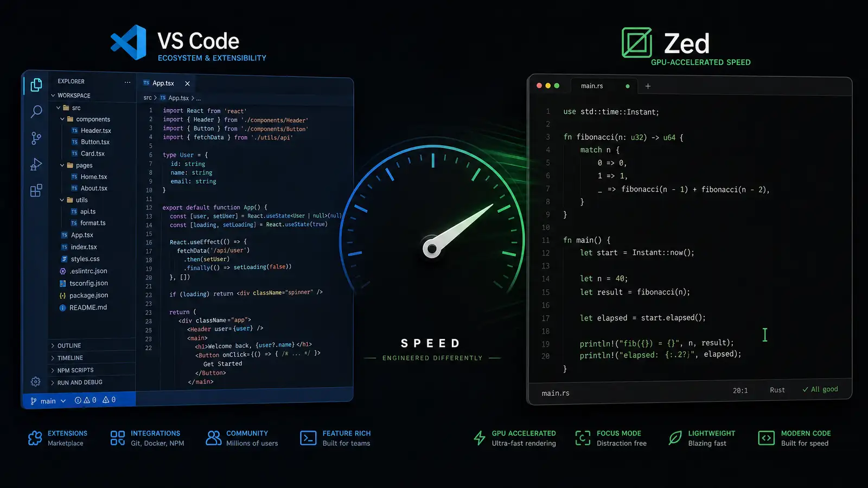The width and height of the screenshot is (868, 488).
Task: Collapse the components folder
Action: pyautogui.click(x=85, y=119)
